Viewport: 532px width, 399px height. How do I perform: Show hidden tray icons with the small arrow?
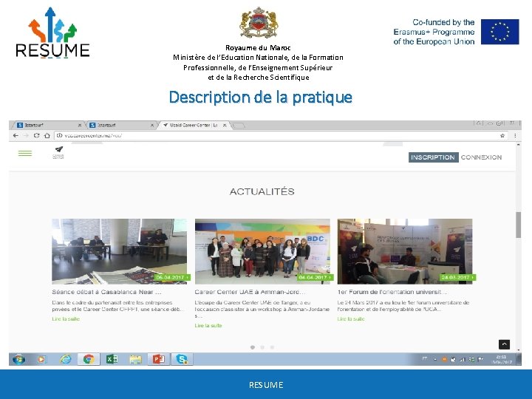click(435, 359)
